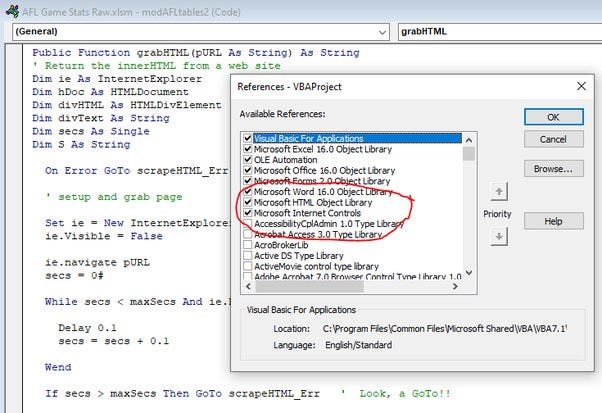
Task: Check AccessibilityCplAdmin 1.0 Type Library
Action: pos(248,223)
